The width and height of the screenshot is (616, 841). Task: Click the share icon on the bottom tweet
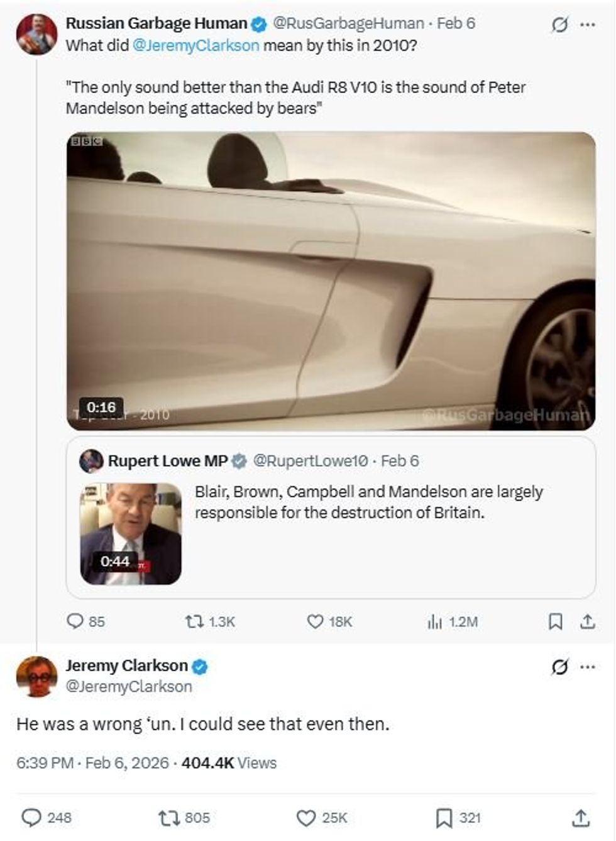pyautogui.click(x=579, y=818)
